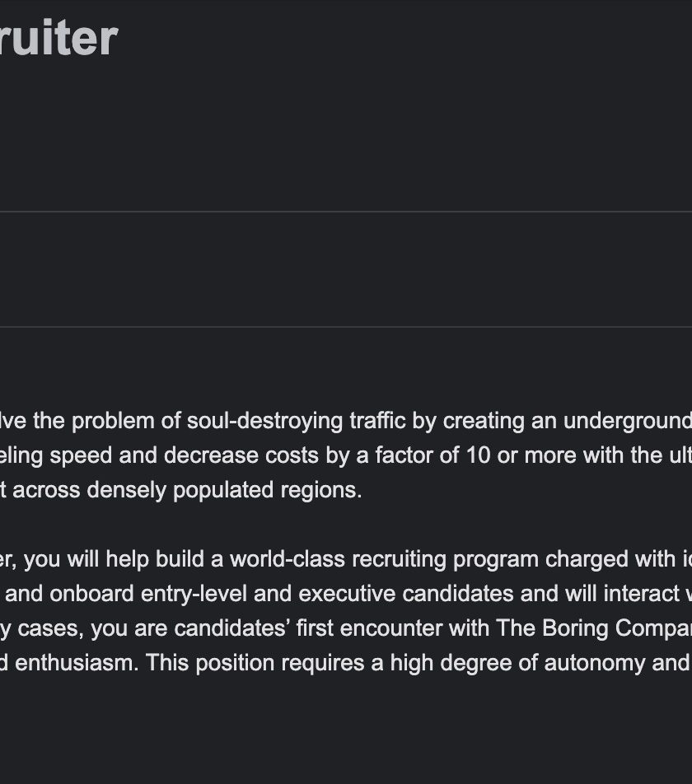This screenshot has height=784, width=692.
Task: Click the word 'enthusiasm' in last line
Action: coord(77,663)
